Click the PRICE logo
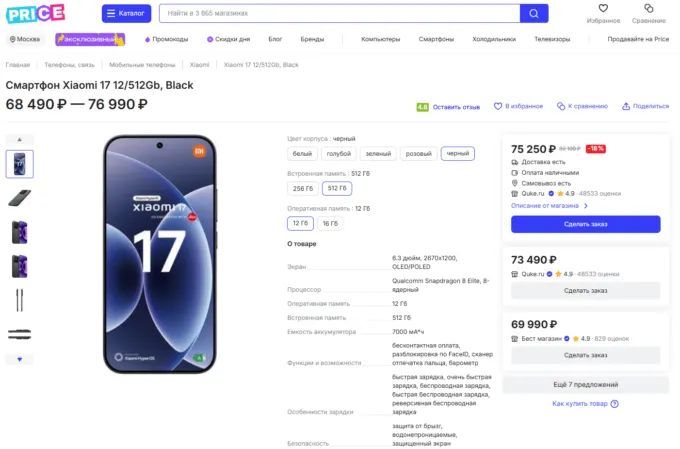The image size is (680, 449). pyautogui.click(x=36, y=13)
